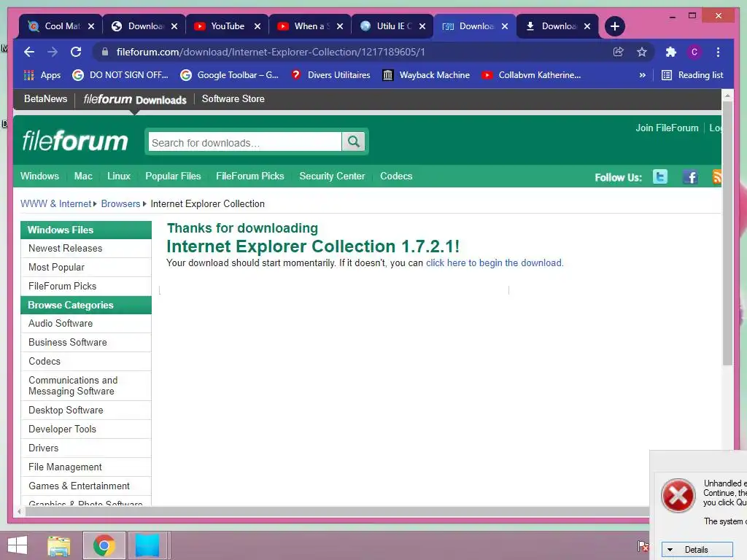Open Codecs in the green nav bar
The height and width of the screenshot is (560, 747).
click(x=396, y=176)
